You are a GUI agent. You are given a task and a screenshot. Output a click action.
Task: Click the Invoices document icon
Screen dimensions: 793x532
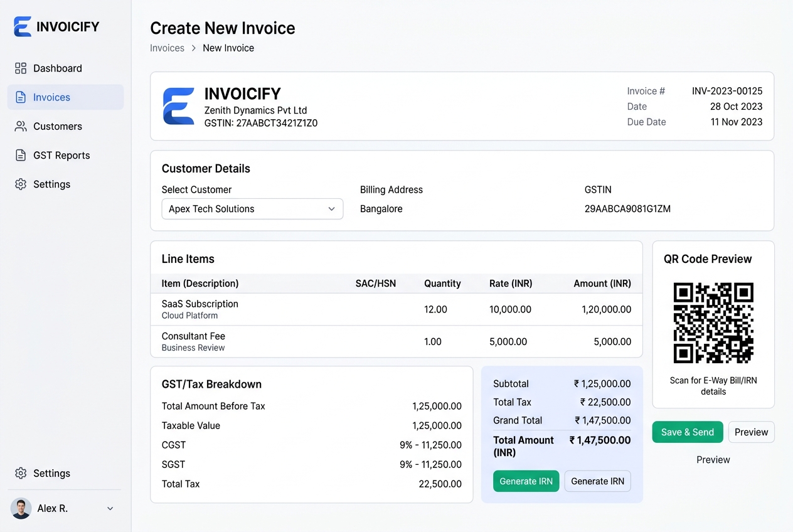(21, 97)
